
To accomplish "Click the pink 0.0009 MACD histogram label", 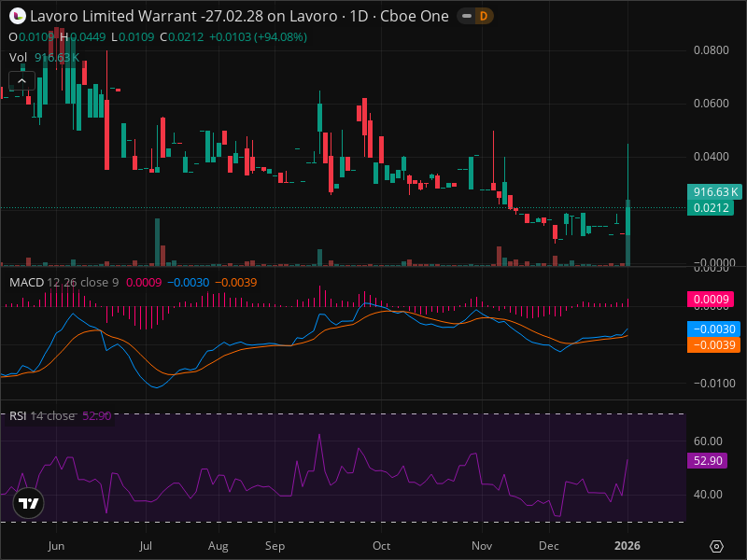I will point(711,299).
